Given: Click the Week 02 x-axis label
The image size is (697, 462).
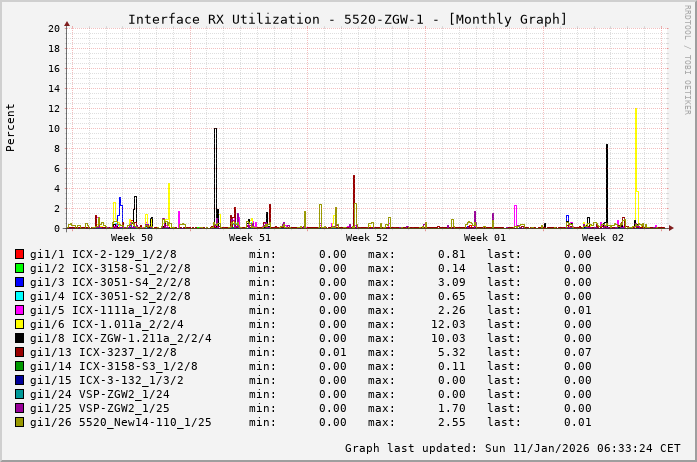Looking at the screenshot, I should pos(603,238).
